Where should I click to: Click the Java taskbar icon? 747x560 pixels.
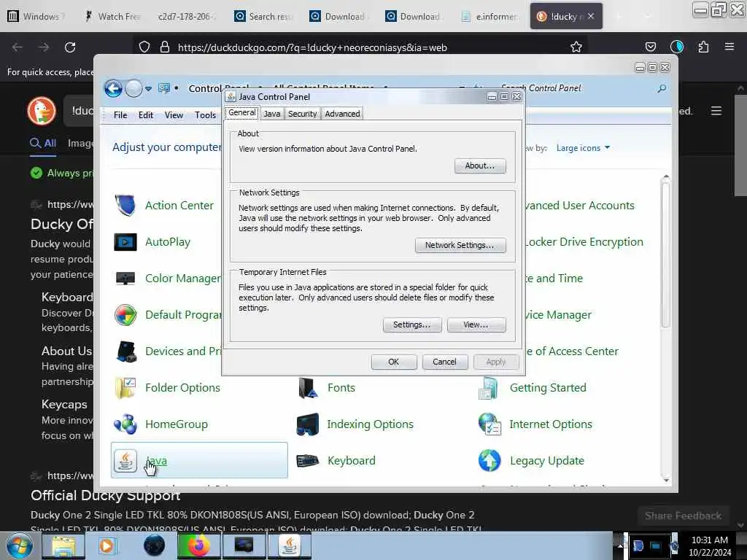[290, 545]
